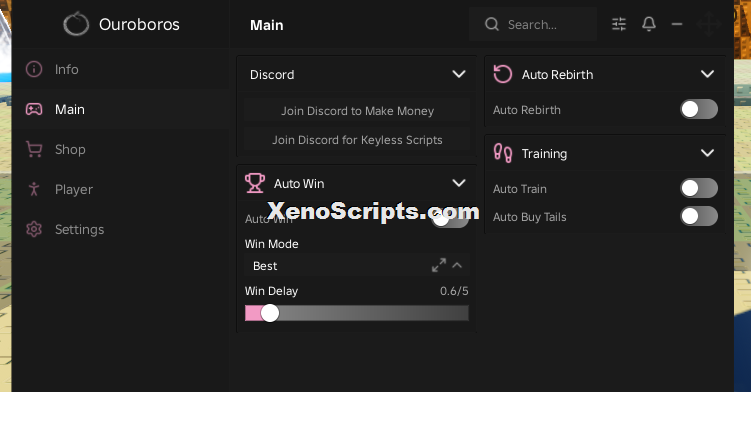
Task: Click the Auto Rebirth section header title
Action: click(558, 75)
